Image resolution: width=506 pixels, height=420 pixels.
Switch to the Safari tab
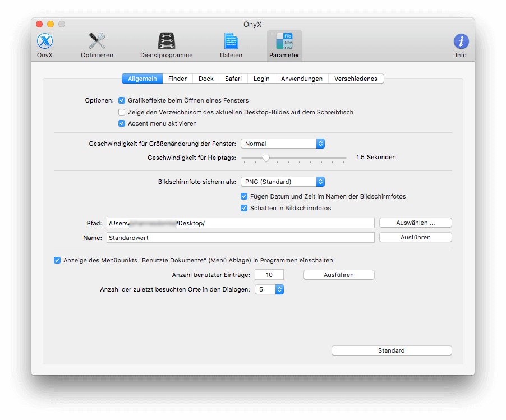[x=233, y=79]
